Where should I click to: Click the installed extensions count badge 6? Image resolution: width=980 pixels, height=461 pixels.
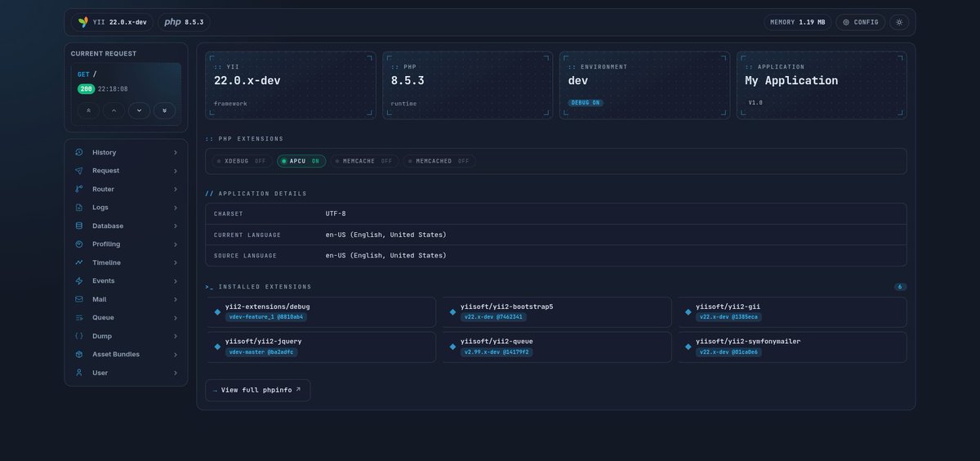(900, 287)
